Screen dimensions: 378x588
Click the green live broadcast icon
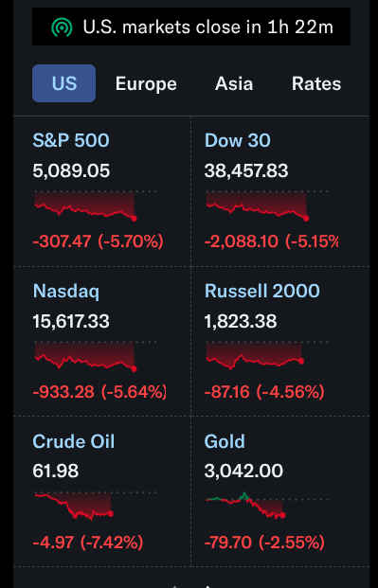coord(62,27)
